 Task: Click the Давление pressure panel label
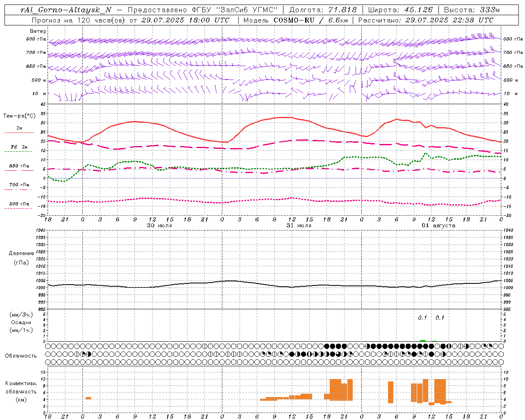(21, 253)
